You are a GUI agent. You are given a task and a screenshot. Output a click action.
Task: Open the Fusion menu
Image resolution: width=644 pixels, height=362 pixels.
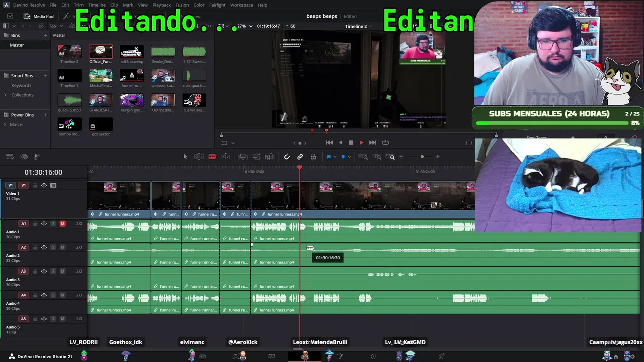click(182, 5)
